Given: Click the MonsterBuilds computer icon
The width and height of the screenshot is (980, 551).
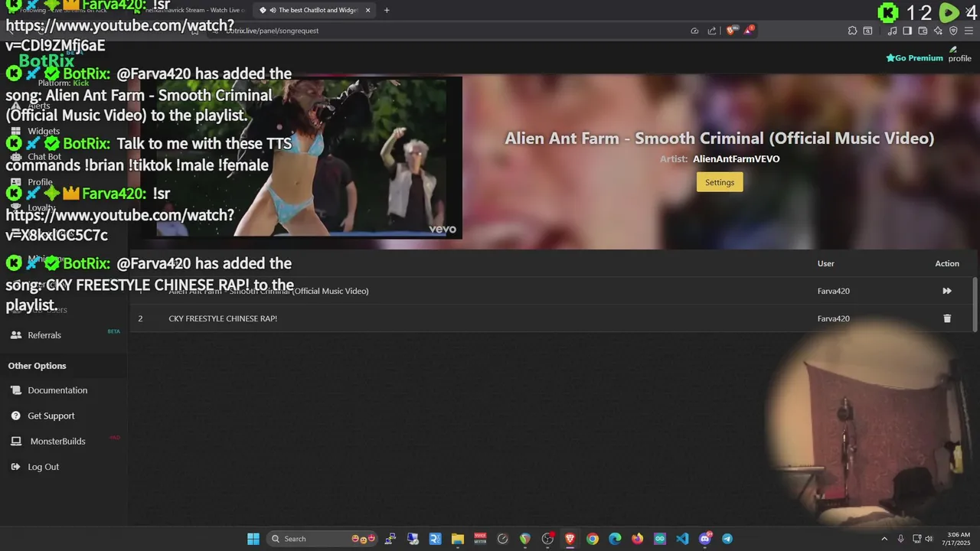Looking at the screenshot, I should point(15,442).
